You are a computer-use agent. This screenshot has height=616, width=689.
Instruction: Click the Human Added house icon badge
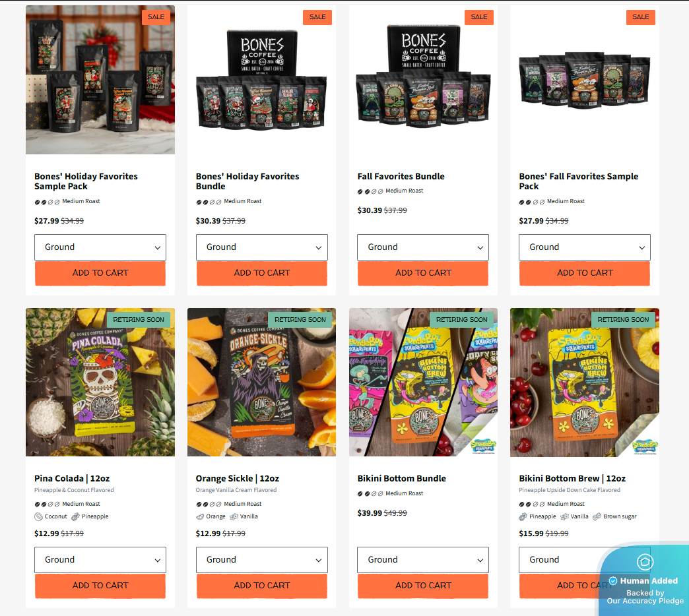(x=645, y=561)
